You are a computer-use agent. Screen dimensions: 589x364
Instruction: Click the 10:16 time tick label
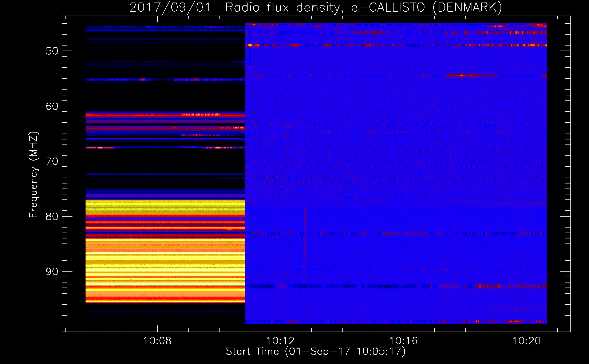point(403,341)
